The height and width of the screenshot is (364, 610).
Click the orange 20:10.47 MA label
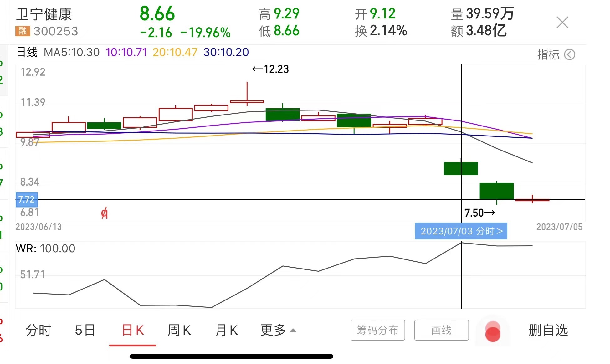pos(175,52)
